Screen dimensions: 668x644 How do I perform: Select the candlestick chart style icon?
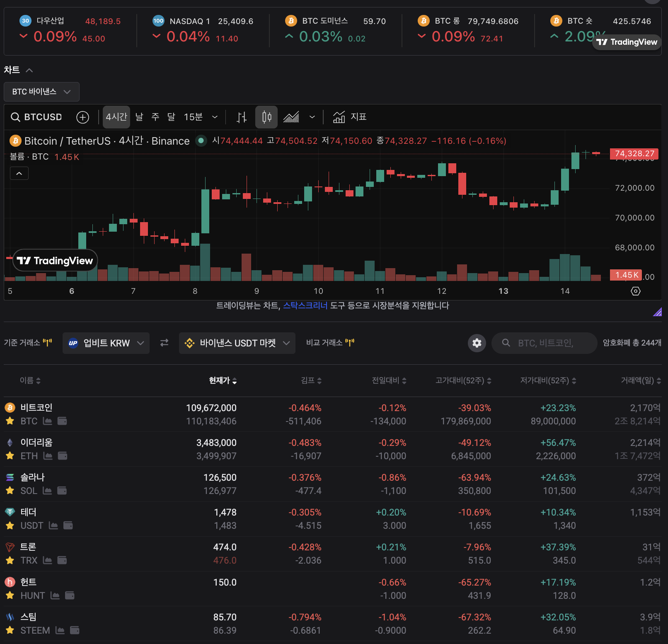pyautogui.click(x=266, y=117)
